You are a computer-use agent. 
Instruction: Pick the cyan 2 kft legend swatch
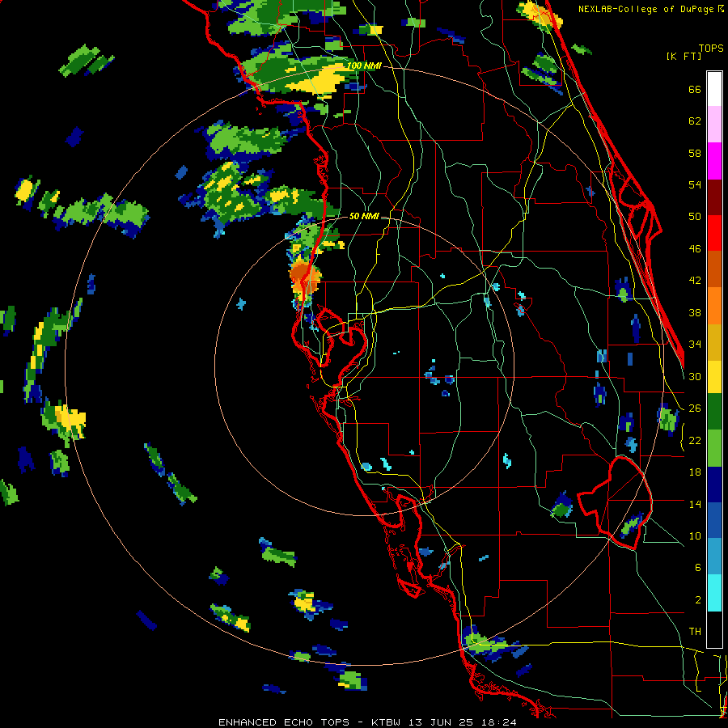click(714, 594)
